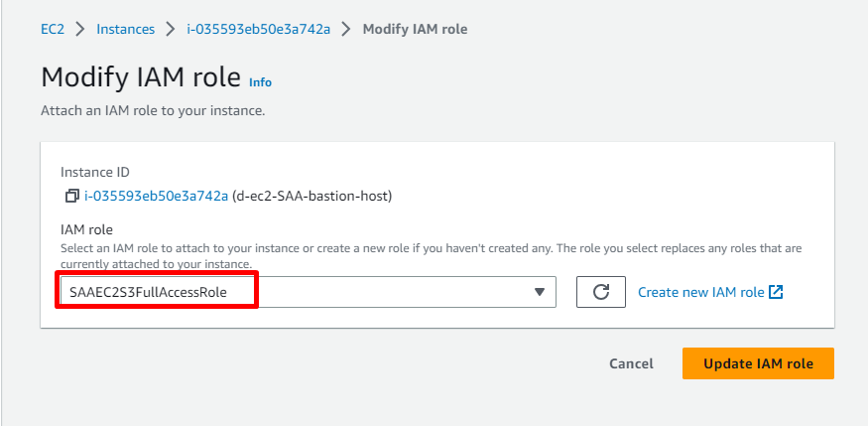
Task: Click the breadcrumb chevron right after Instances
Action: 171,30
